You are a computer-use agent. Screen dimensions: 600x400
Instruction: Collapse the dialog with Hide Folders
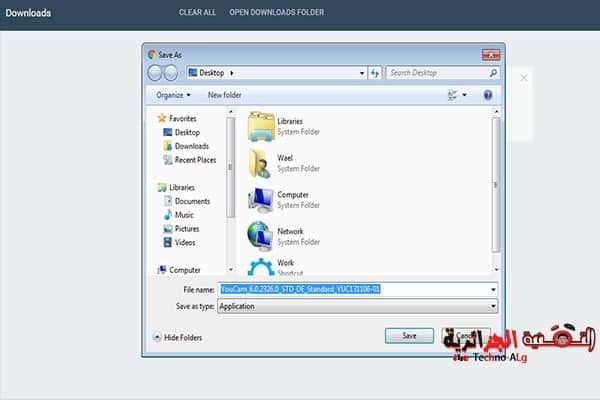point(181,337)
